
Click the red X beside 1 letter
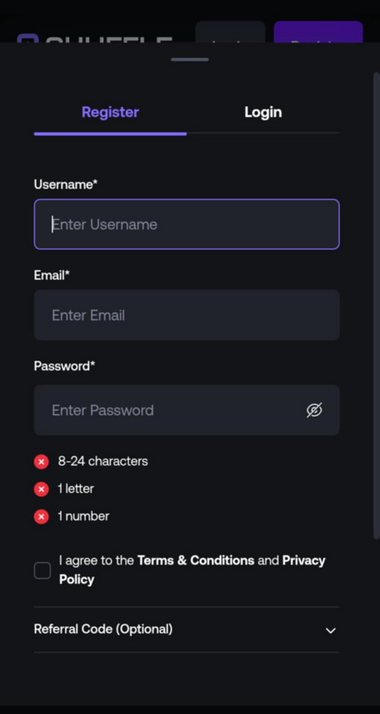41,489
